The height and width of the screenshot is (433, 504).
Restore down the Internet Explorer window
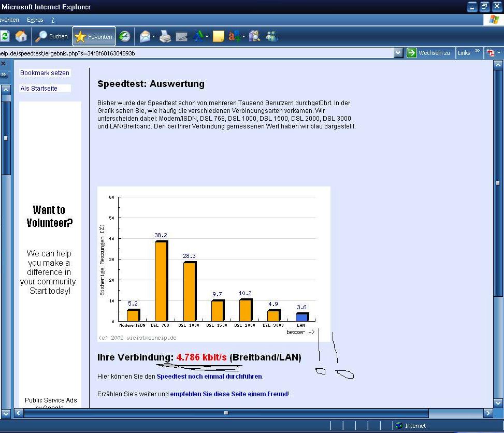485,7
